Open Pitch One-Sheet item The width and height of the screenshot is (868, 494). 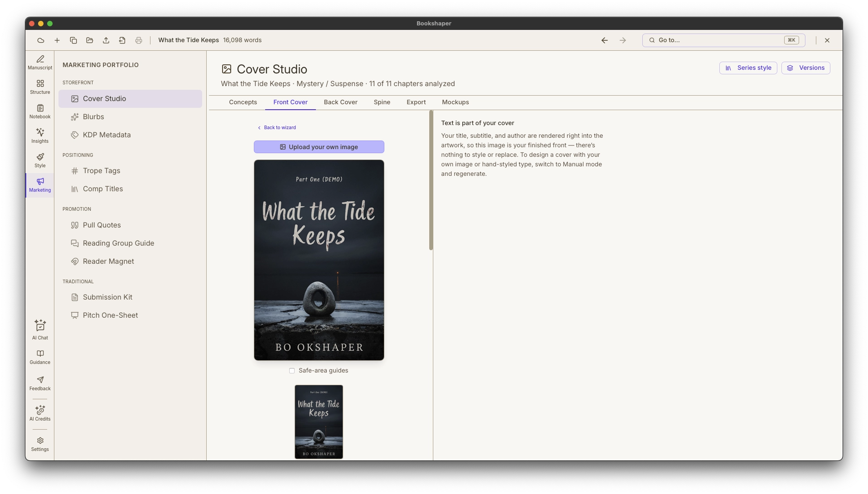pyautogui.click(x=130, y=315)
